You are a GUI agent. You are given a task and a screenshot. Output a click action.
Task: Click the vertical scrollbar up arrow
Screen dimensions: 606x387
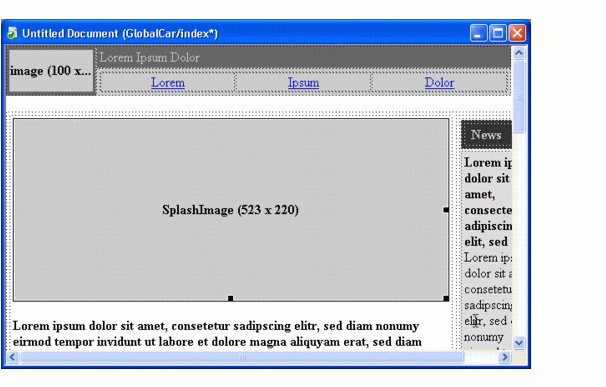(x=519, y=53)
